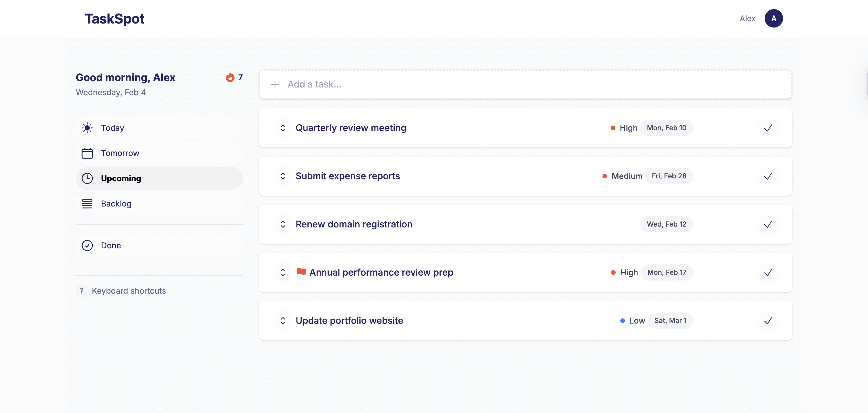This screenshot has width=868, height=413.
Task: Select the sun icon next to Today
Action: [x=87, y=128]
